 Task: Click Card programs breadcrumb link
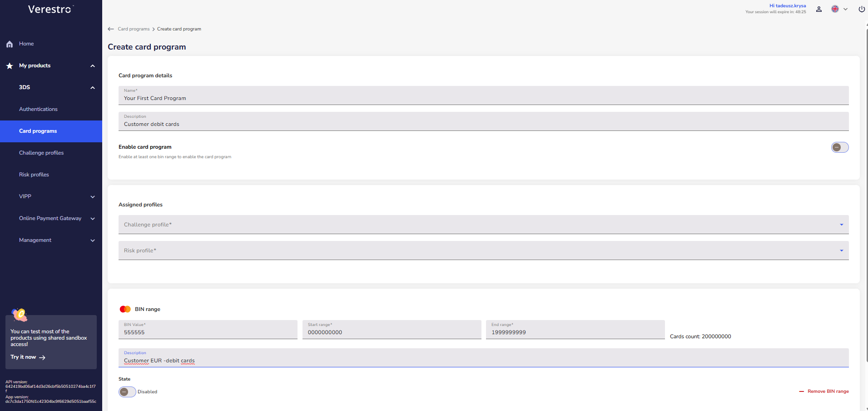pos(134,29)
